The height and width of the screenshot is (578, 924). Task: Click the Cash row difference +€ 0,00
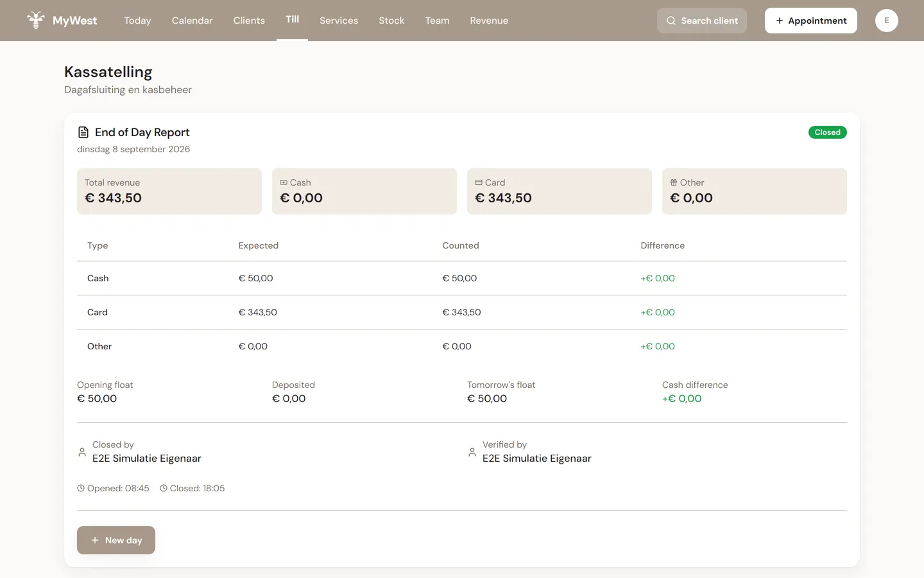658,278
